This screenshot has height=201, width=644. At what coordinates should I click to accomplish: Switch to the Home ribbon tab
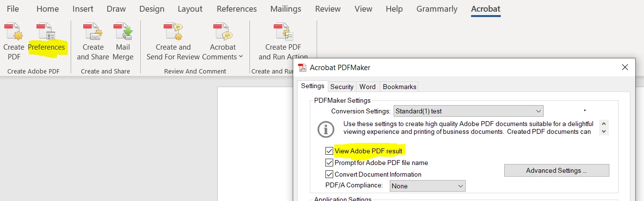(48, 9)
